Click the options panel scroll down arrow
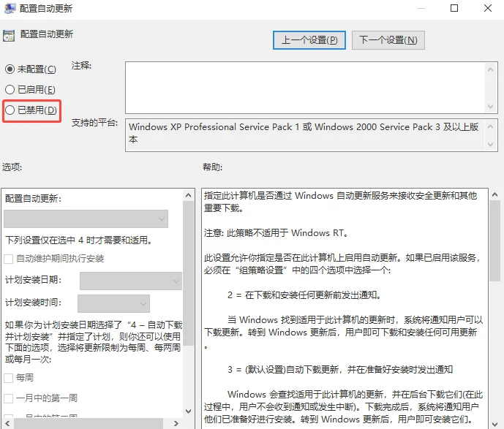 [x=188, y=411]
